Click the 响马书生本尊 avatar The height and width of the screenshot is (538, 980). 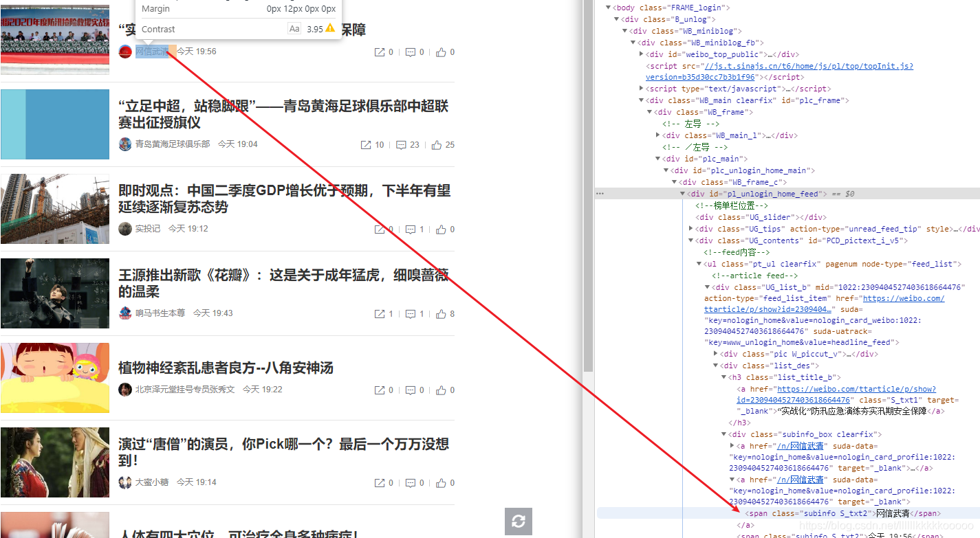tap(125, 313)
